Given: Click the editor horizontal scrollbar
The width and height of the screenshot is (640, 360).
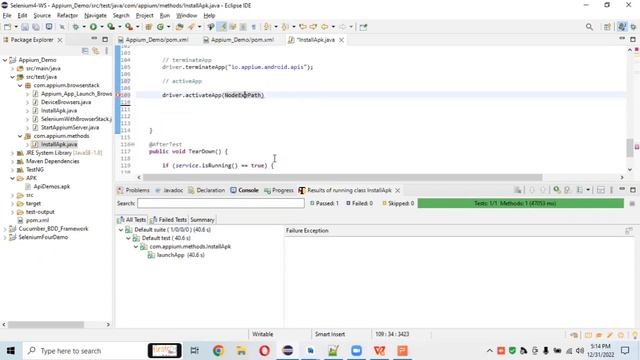Looking at the screenshot, I should coord(342,178).
